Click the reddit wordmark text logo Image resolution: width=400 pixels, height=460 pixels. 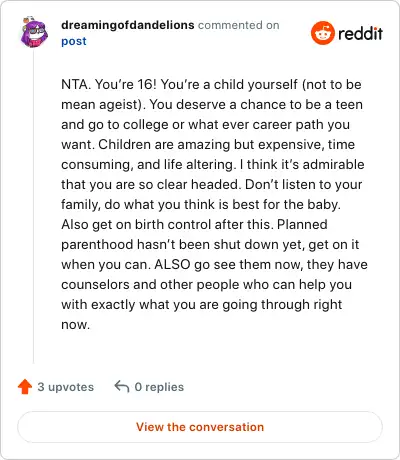point(360,33)
